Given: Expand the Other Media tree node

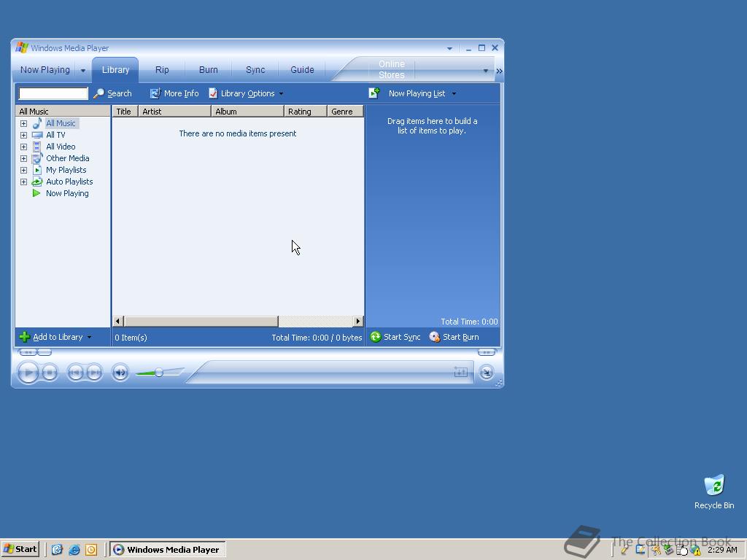Looking at the screenshot, I should [23, 158].
